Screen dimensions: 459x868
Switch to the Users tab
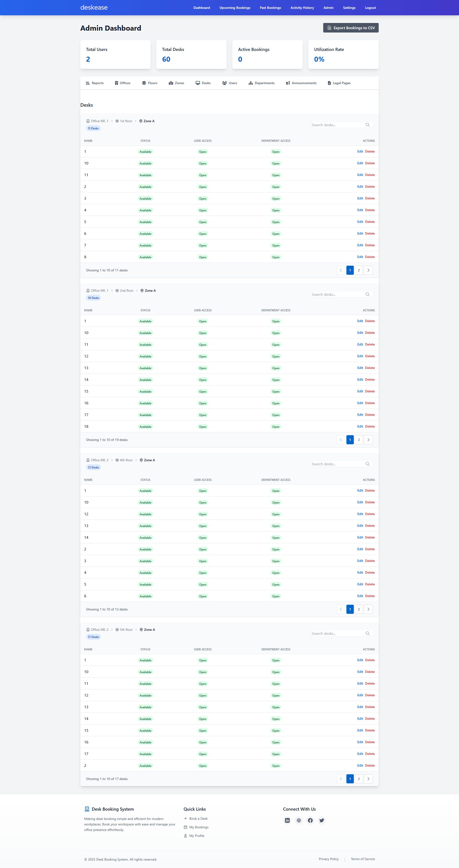pos(230,83)
